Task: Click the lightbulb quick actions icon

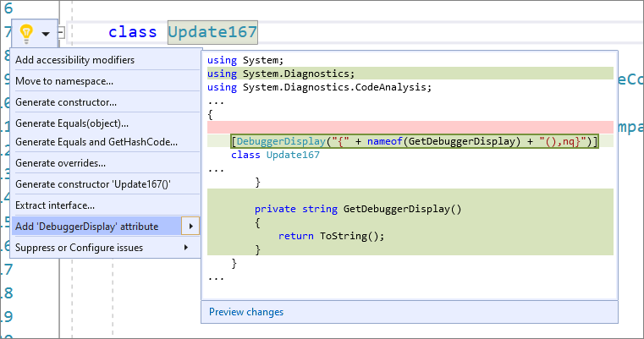Action: (26, 34)
